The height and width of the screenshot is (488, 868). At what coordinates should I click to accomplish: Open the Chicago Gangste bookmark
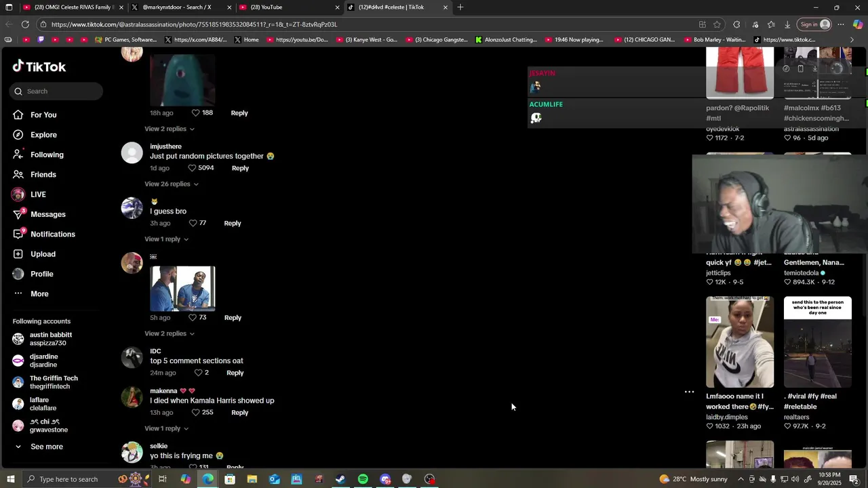click(437, 40)
